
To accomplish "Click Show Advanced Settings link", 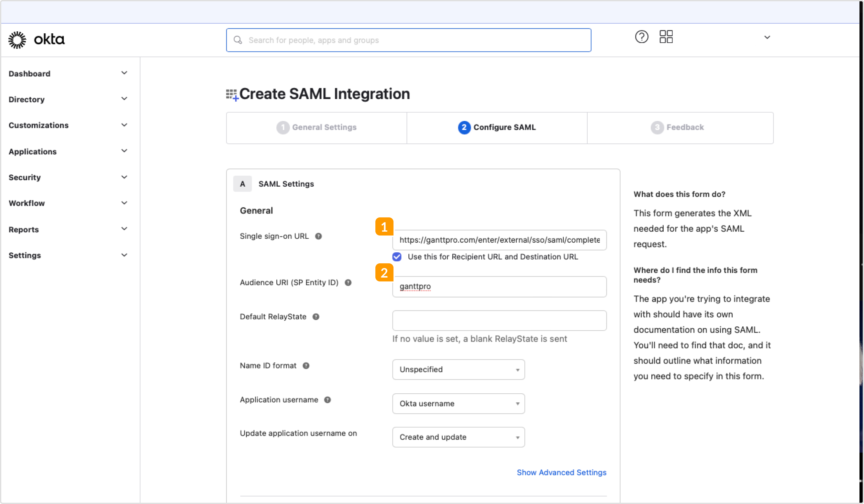I will point(561,472).
